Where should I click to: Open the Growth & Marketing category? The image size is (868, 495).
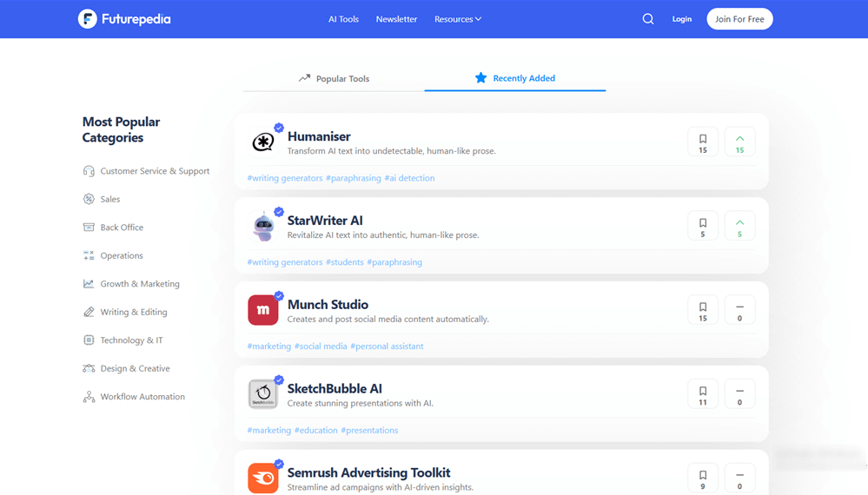[x=140, y=284]
